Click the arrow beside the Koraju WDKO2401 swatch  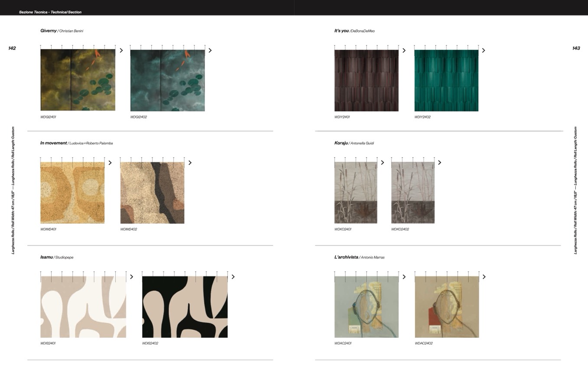382,163
